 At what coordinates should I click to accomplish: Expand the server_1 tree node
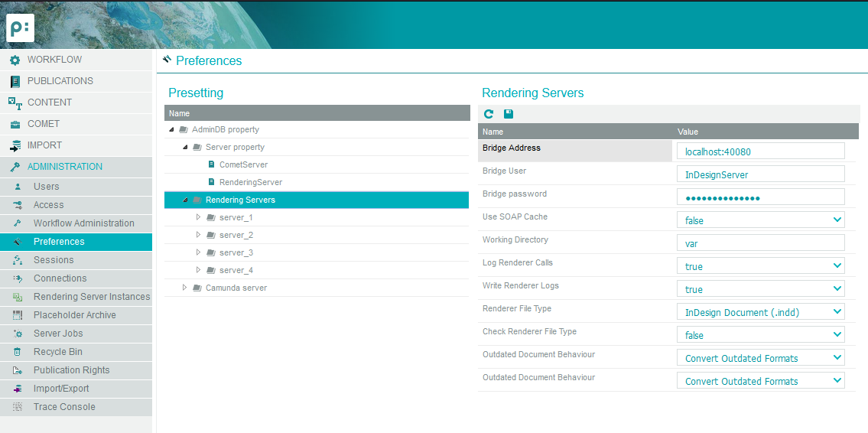198,217
